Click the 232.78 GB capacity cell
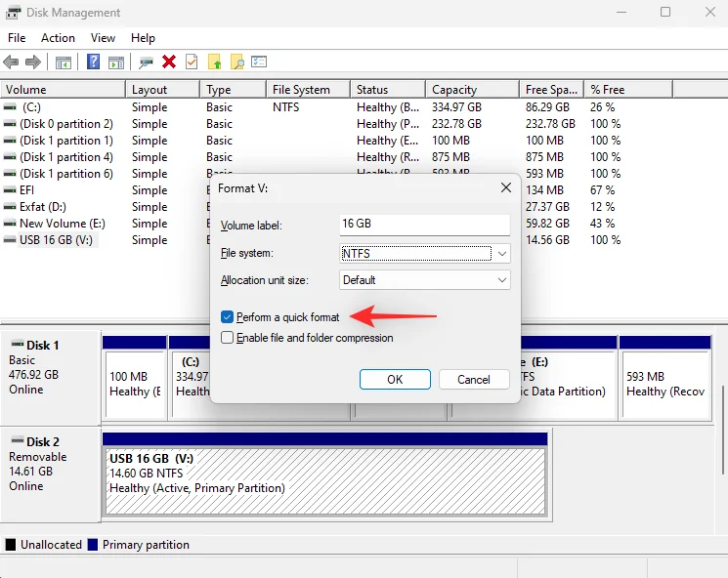Screen dimensions: 728x578 (456, 124)
